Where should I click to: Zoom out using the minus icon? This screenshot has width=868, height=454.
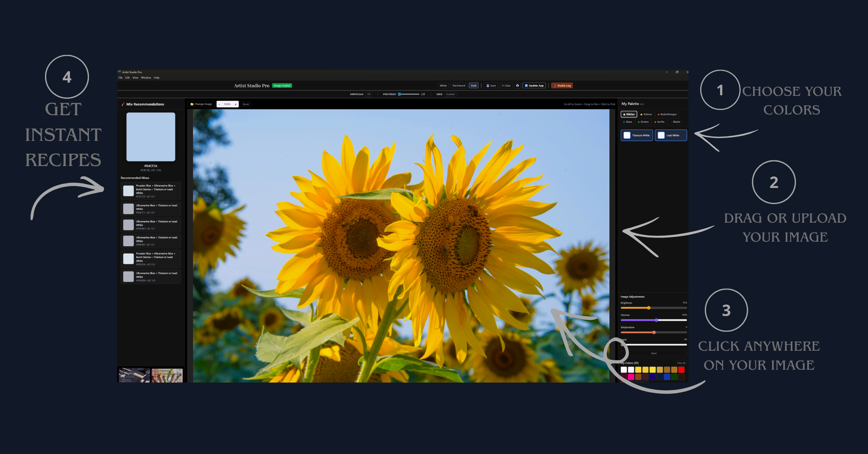(x=219, y=104)
